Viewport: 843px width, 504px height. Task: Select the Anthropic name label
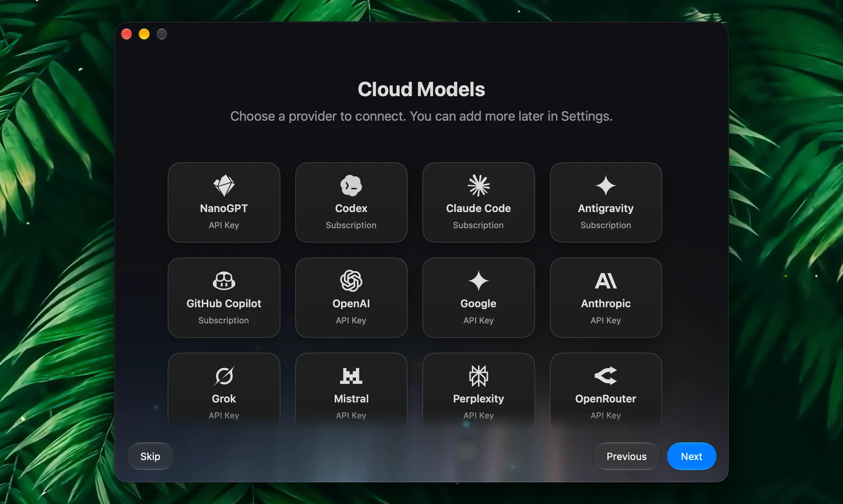click(x=606, y=303)
